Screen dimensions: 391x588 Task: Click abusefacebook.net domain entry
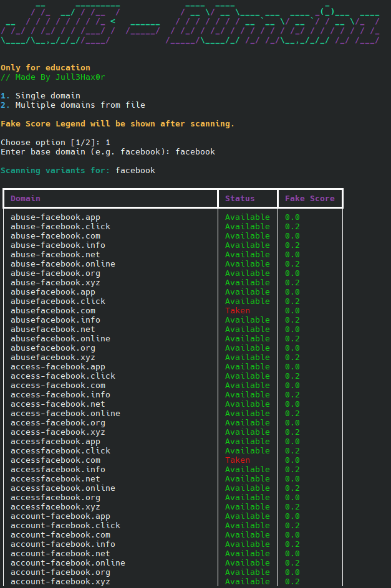pyautogui.click(x=53, y=330)
